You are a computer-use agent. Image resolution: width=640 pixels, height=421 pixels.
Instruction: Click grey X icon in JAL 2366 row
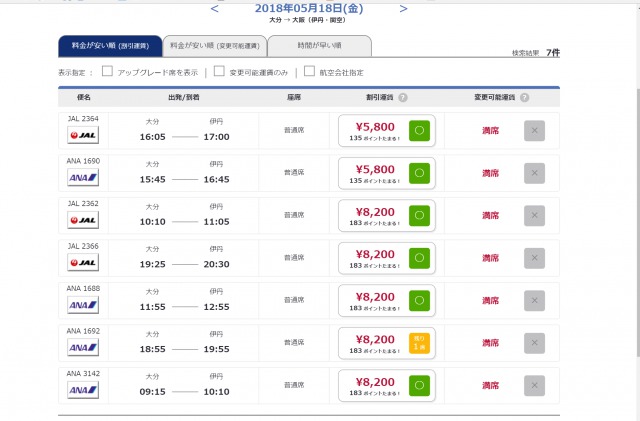[x=534, y=258]
